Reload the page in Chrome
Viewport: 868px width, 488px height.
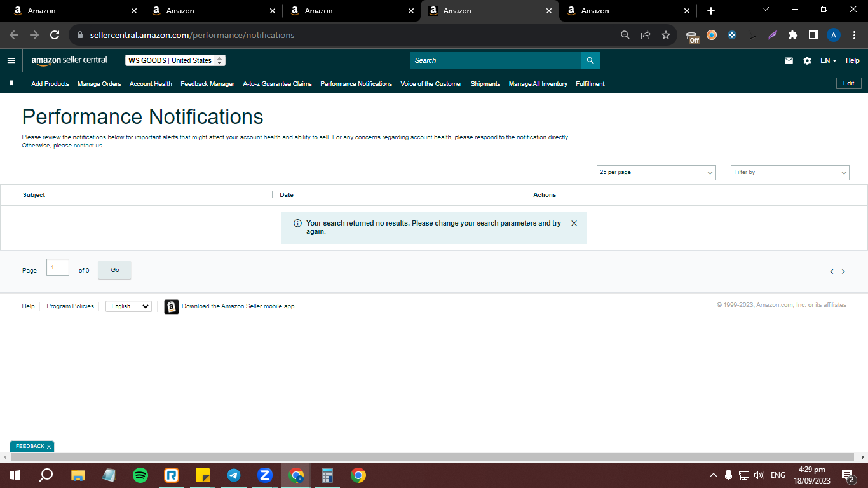point(55,35)
